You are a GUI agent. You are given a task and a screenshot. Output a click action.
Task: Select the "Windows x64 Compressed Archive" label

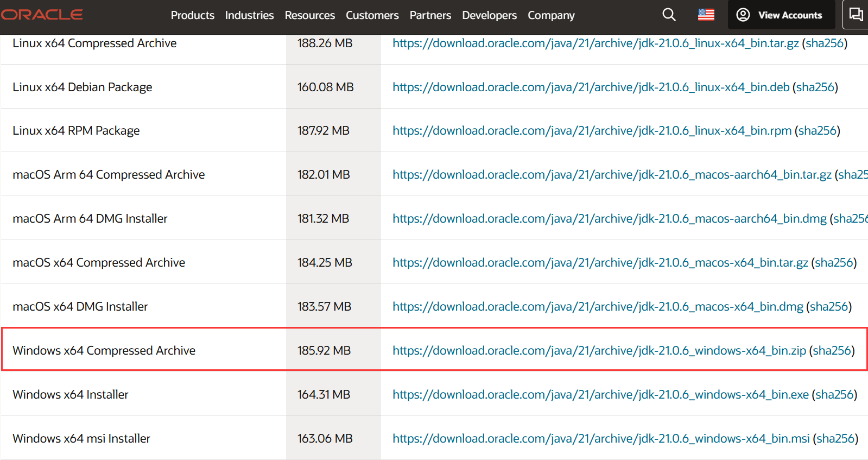(x=104, y=350)
